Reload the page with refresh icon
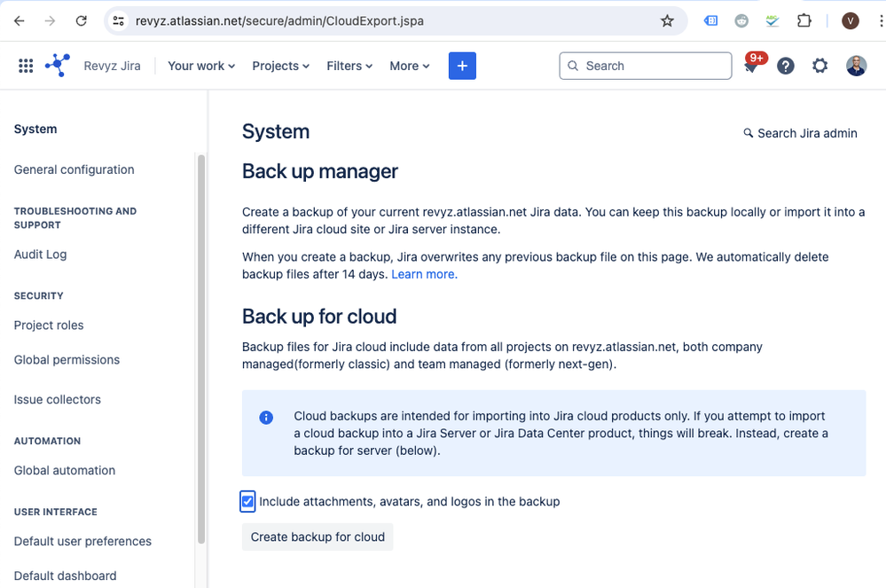 [x=82, y=21]
